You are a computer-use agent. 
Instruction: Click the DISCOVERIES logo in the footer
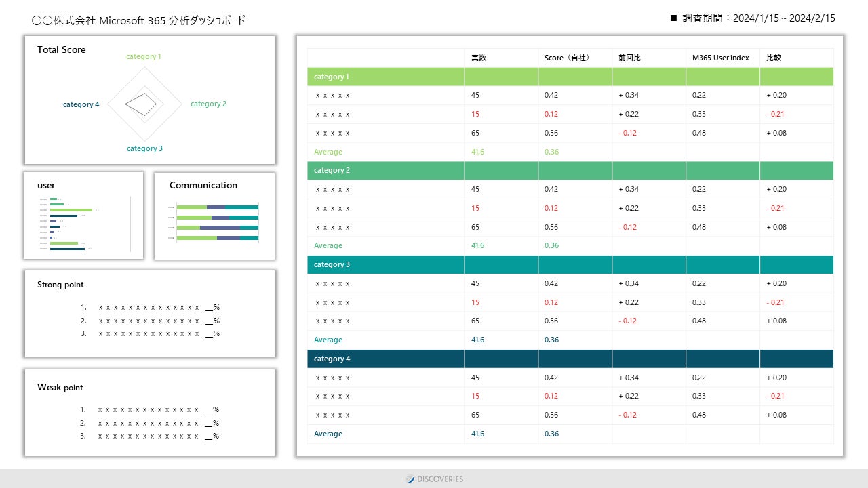435,479
